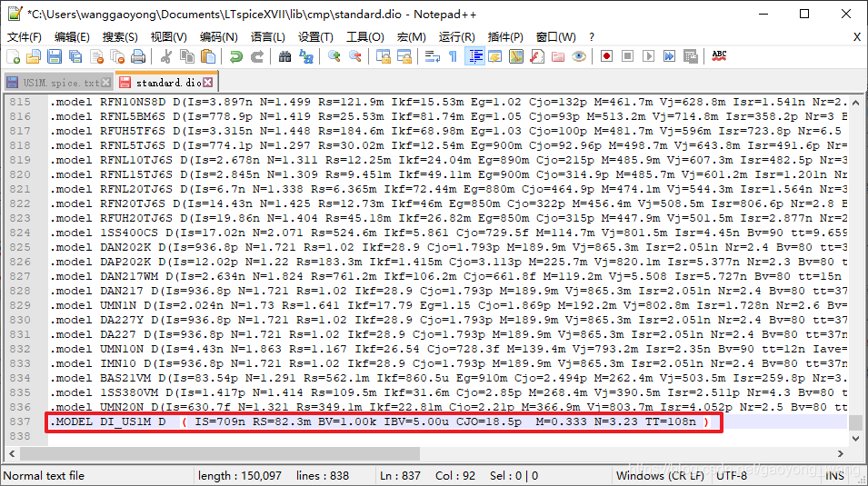
Task: Open the 设置(T) menu
Action: click(315, 37)
